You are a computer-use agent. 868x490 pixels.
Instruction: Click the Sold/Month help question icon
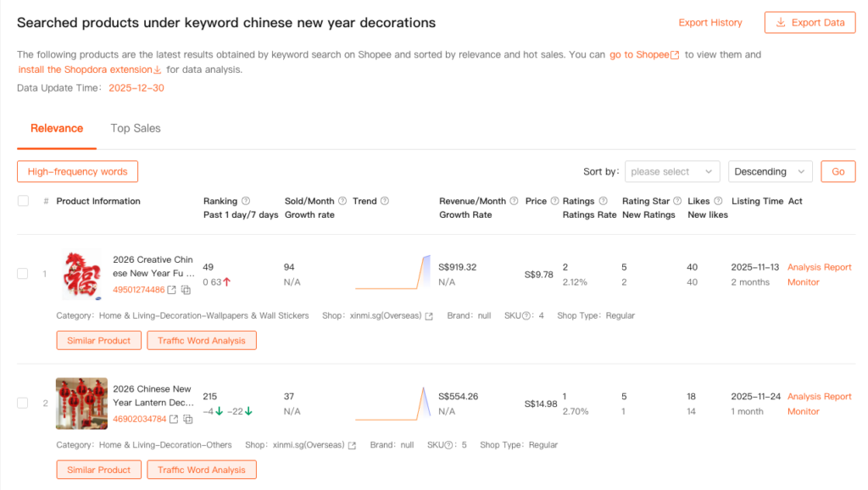[x=342, y=202]
